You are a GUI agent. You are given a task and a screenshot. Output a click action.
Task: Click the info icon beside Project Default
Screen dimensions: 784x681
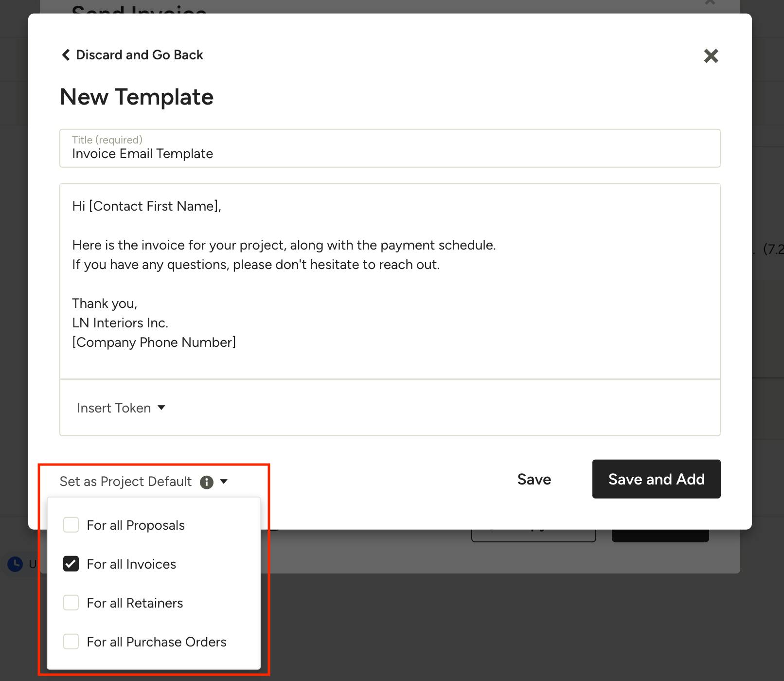207,482
